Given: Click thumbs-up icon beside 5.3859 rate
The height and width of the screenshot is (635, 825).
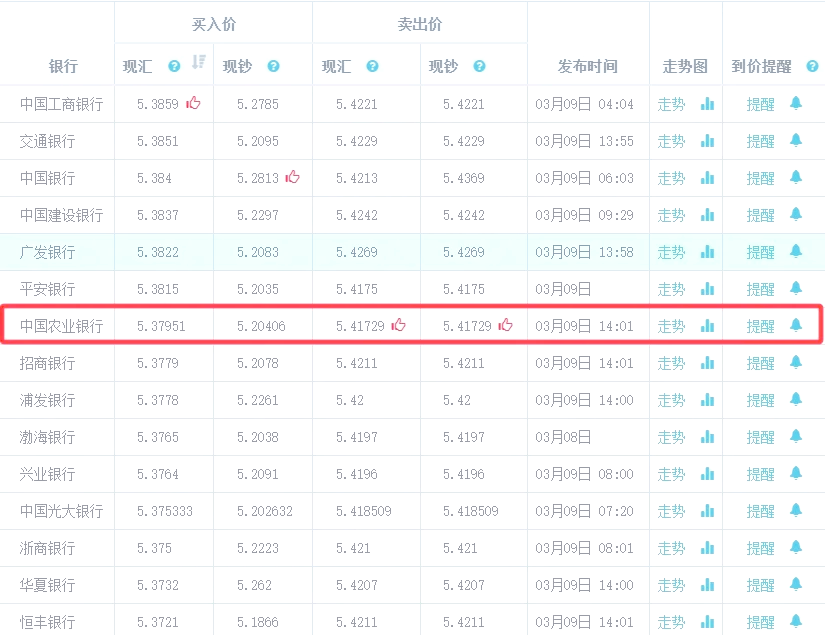Looking at the screenshot, I should click(193, 103).
